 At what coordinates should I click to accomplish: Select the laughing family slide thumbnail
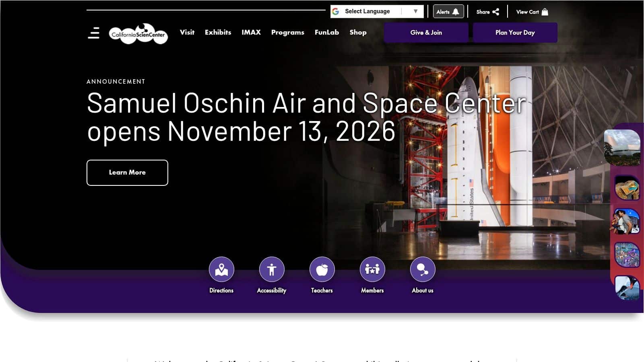(627, 221)
